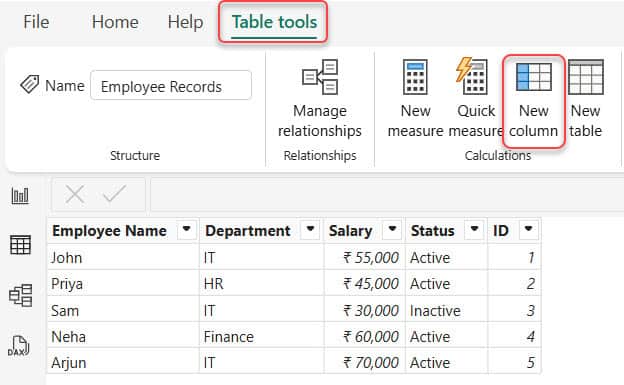Open Manage relationships

tap(320, 99)
